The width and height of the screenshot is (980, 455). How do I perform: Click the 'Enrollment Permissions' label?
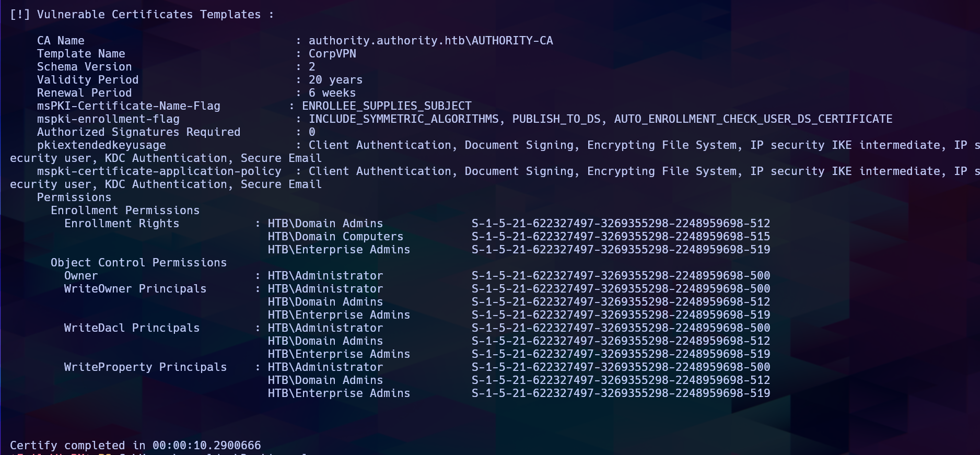125,211
